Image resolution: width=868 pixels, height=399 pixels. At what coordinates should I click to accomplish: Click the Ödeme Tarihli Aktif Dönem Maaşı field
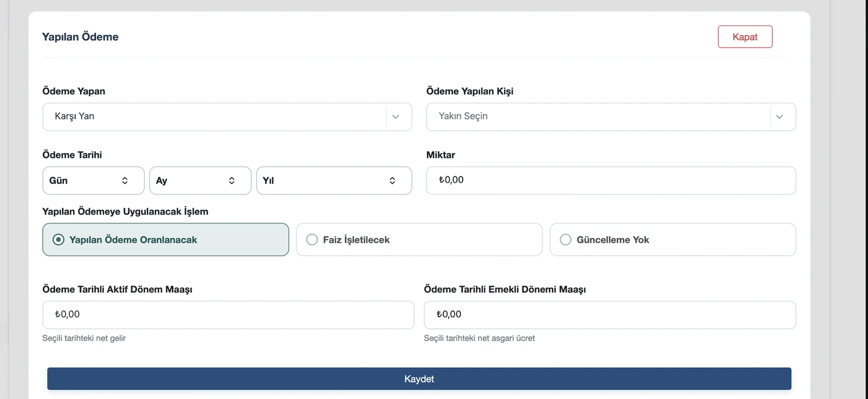pyautogui.click(x=228, y=315)
